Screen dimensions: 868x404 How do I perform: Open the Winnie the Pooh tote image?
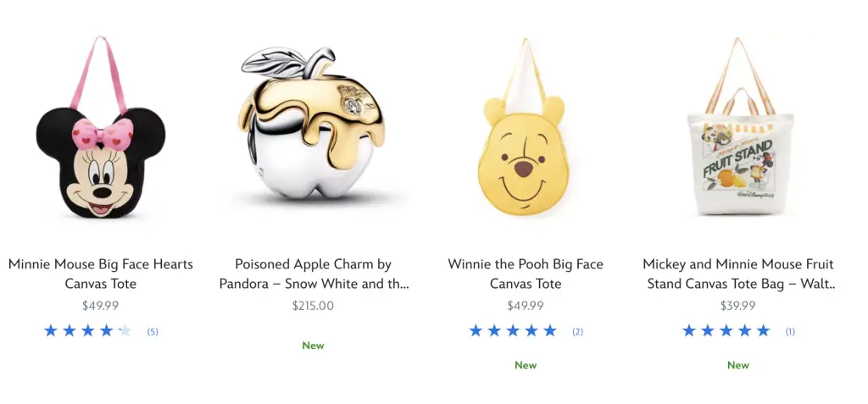click(526, 127)
